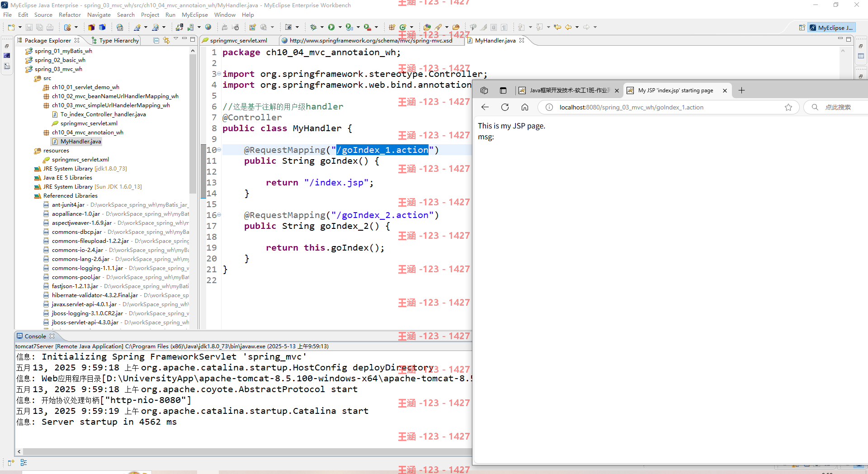
Task: Toggle the import fold marker on line 3
Action: pos(219,74)
